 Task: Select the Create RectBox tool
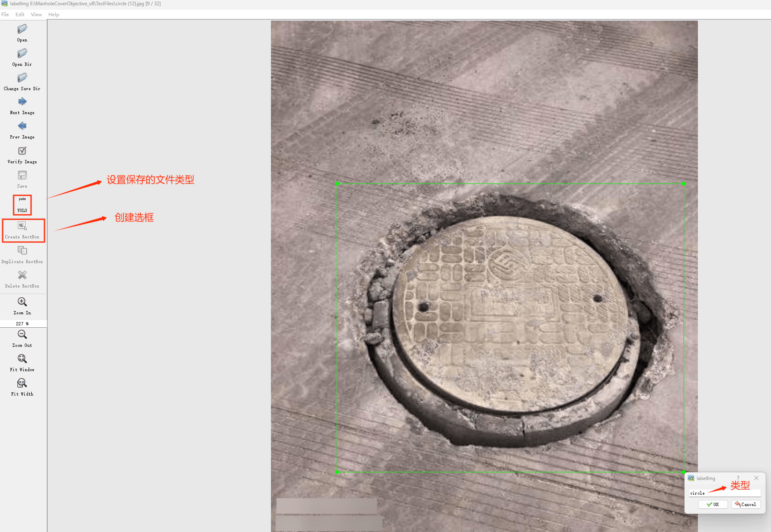point(22,227)
